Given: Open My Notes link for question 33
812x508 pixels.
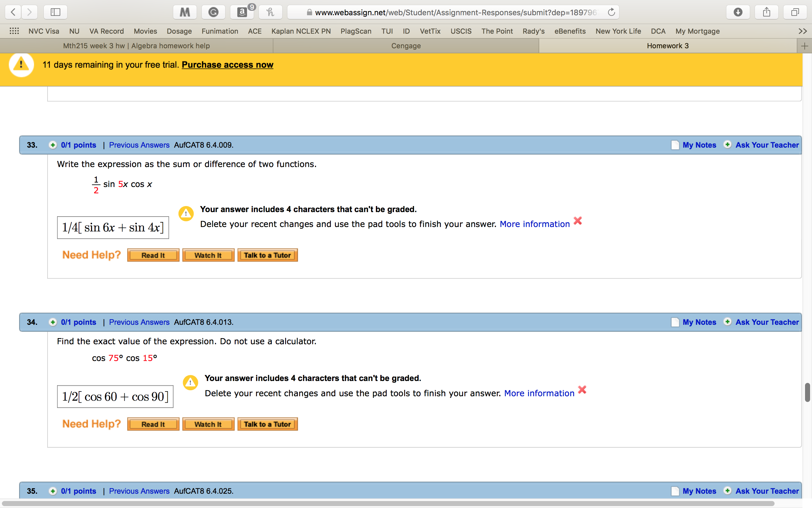Looking at the screenshot, I should point(699,145).
